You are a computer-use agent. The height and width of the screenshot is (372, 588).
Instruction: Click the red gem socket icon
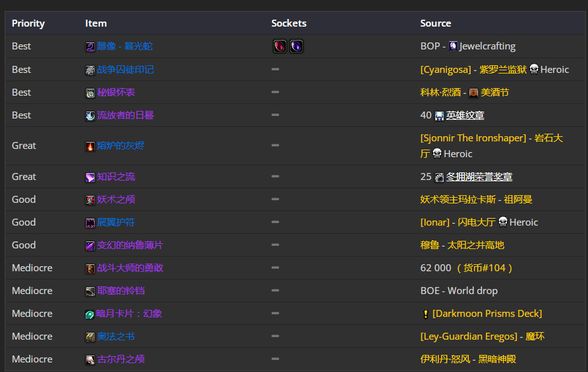click(x=280, y=46)
